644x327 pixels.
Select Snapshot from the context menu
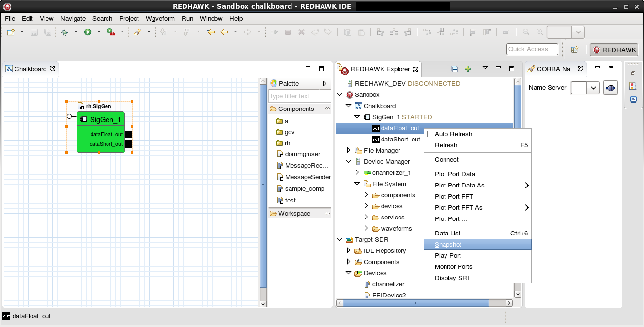click(x=448, y=245)
